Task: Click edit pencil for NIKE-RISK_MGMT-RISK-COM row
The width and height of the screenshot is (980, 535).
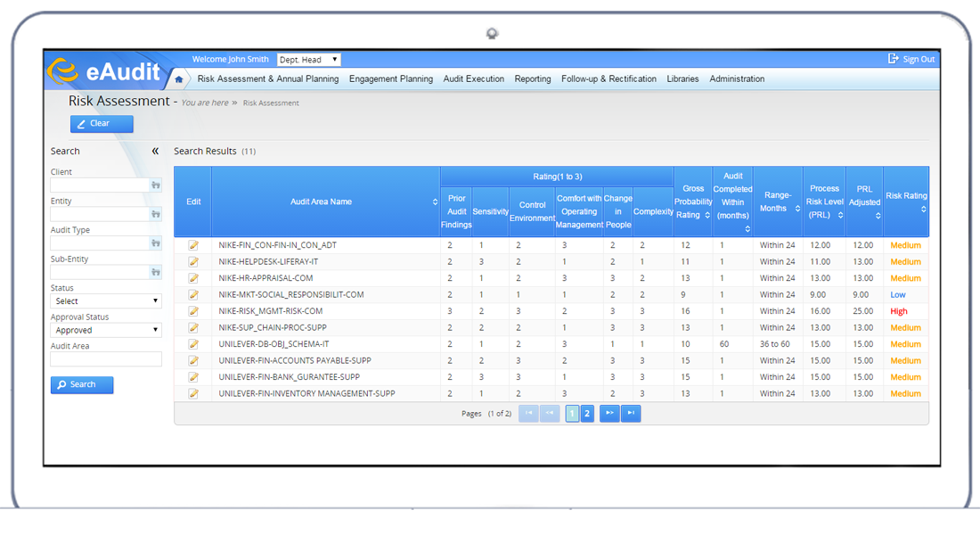Action: point(193,311)
